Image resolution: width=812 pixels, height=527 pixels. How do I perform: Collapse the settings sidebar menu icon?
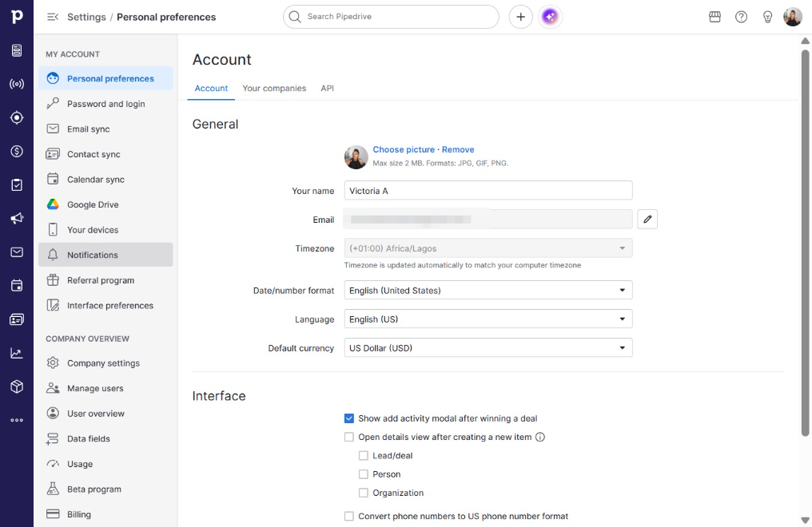pyautogui.click(x=52, y=17)
